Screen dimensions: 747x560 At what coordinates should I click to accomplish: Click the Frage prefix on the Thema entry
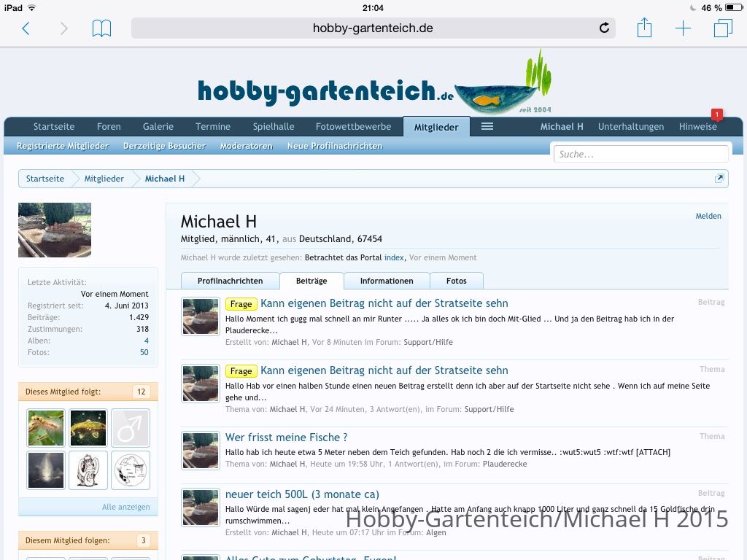tap(241, 371)
